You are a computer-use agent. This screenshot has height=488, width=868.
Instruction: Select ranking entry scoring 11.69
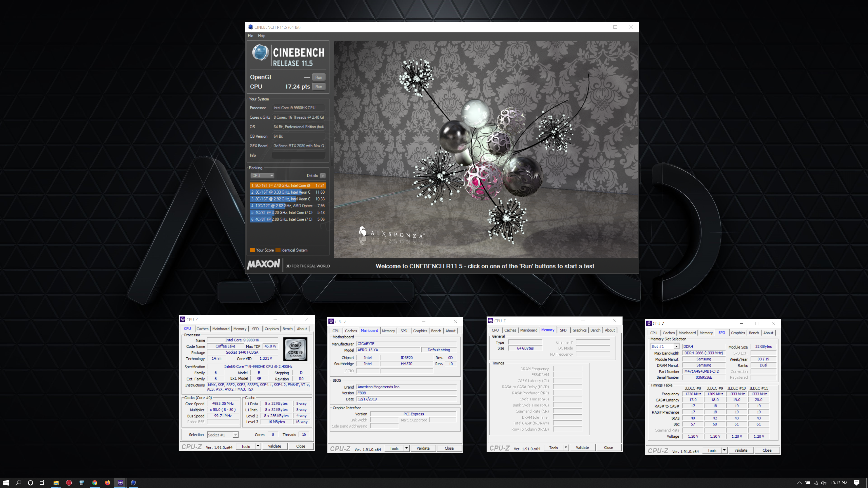288,192
